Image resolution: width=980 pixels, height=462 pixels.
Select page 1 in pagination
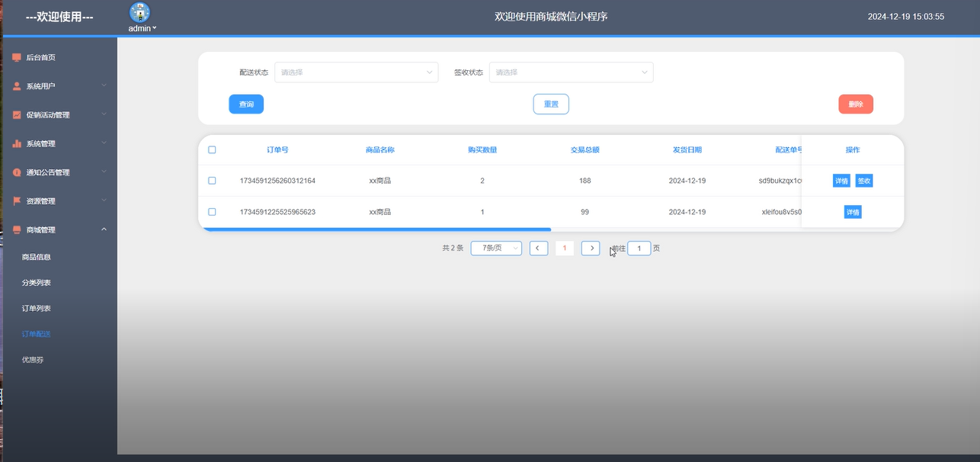pos(565,248)
